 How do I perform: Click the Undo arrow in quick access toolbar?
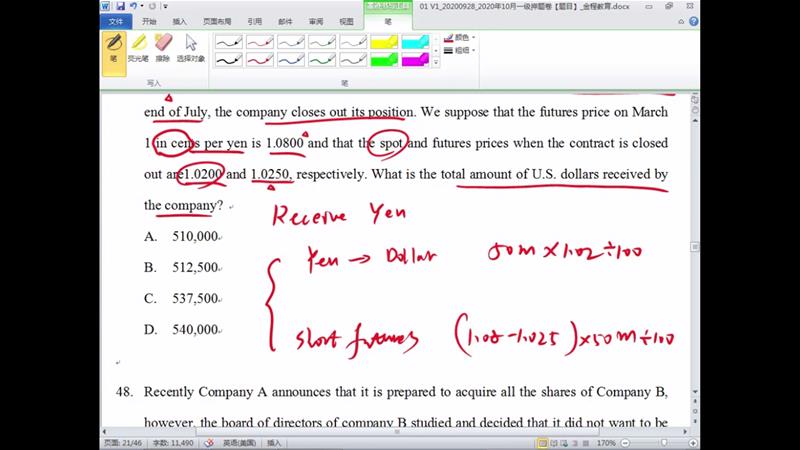click(x=133, y=6)
